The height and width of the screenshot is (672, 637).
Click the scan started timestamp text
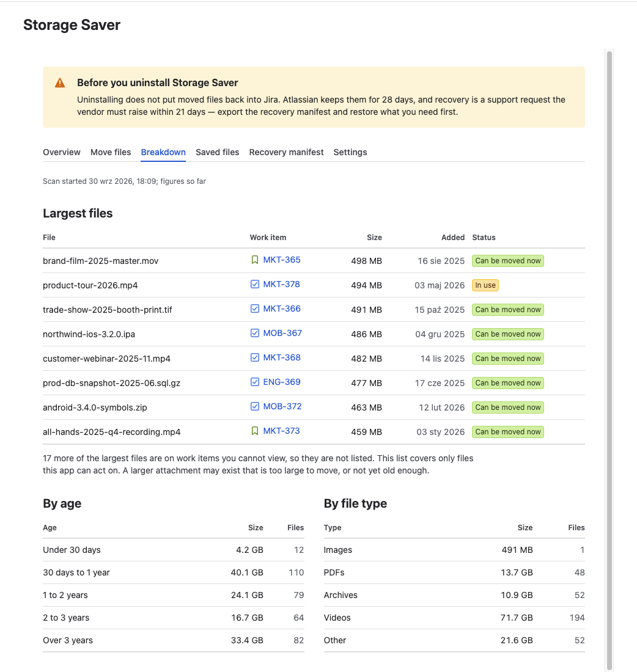pos(124,181)
